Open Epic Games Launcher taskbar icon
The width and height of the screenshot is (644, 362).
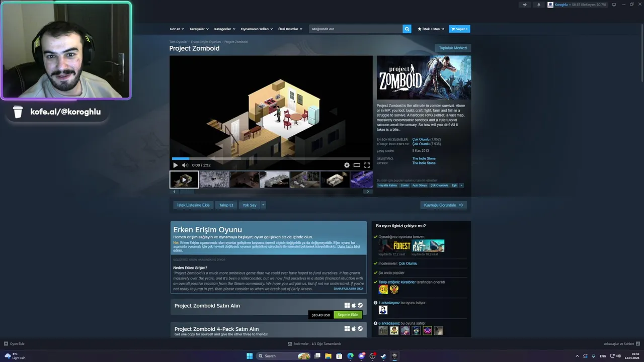click(x=394, y=356)
